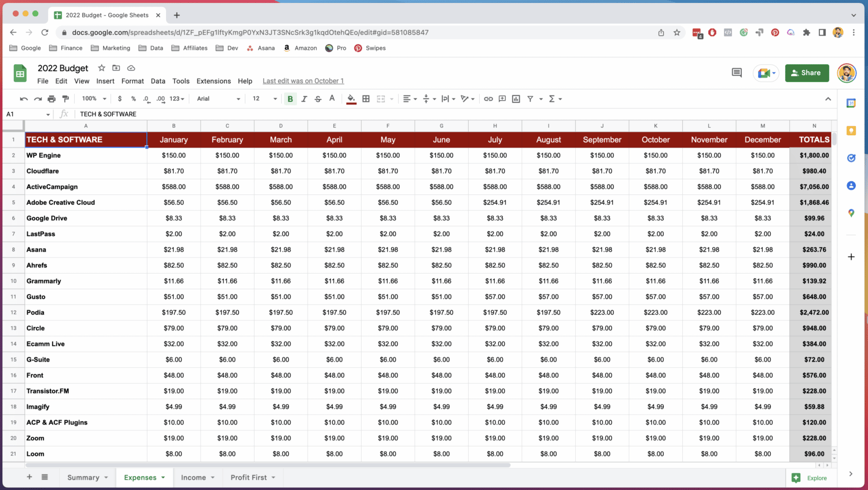
Task: Format as currency with the dollar icon
Action: (x=120, y=99)
